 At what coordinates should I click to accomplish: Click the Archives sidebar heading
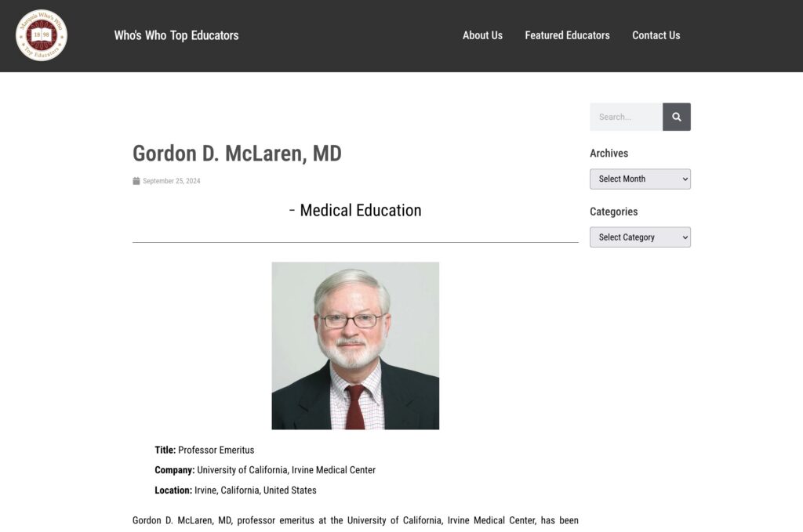(x=609, y=154)
